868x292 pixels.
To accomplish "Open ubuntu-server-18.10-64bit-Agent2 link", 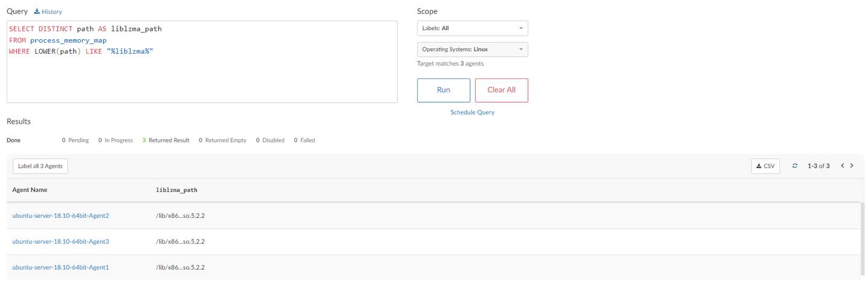I will coord(60,215).
